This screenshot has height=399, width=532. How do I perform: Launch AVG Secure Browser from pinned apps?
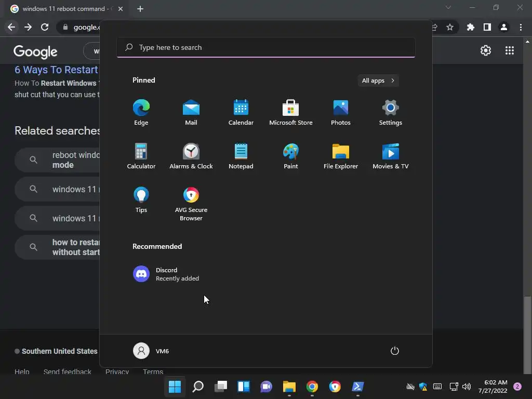click(191, 204)
